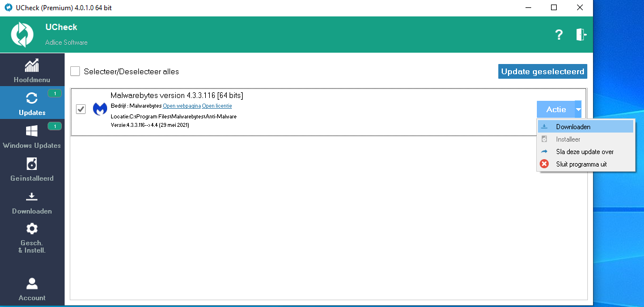Click the help question mark icon

pos(558,35)
